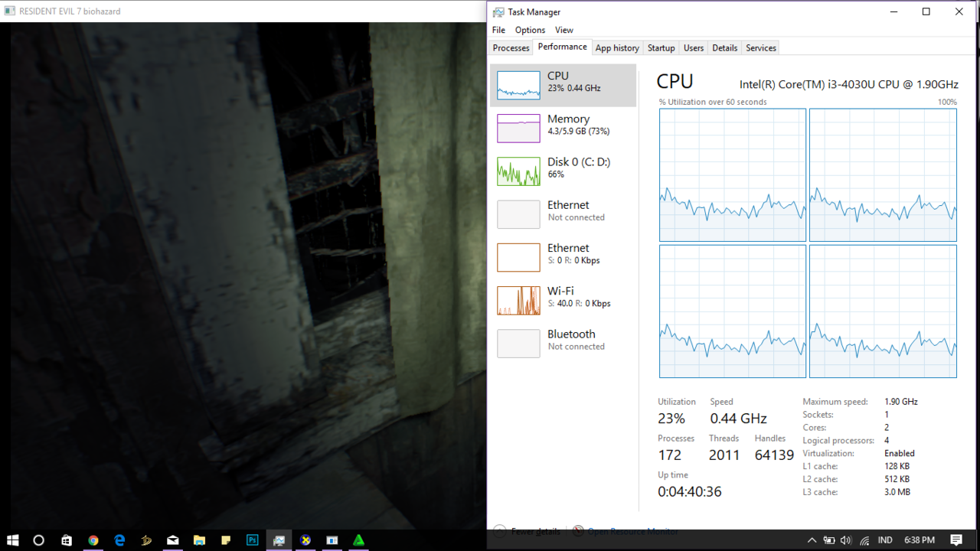Click the Up time value 0:04:40:36
The width and height of the screenshot is (980, 551).
[x=689, y=492]
